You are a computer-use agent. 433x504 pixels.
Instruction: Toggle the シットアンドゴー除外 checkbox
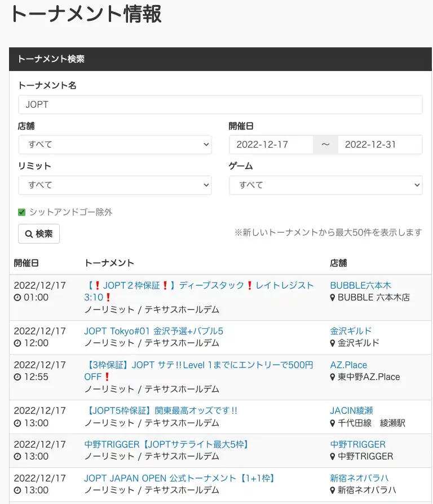21,212
